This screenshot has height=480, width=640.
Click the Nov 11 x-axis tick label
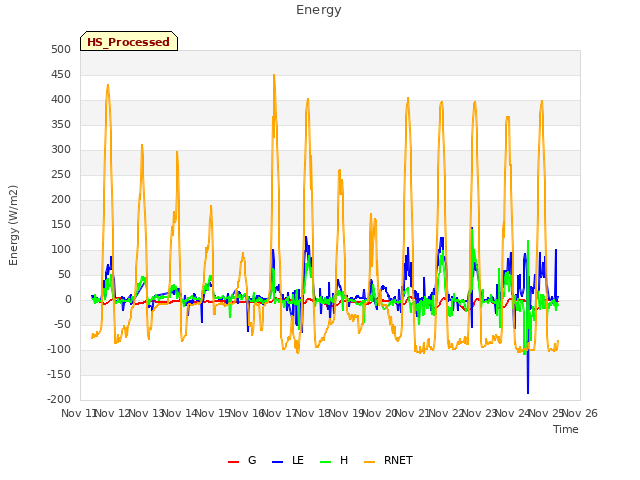coord(78,413)
